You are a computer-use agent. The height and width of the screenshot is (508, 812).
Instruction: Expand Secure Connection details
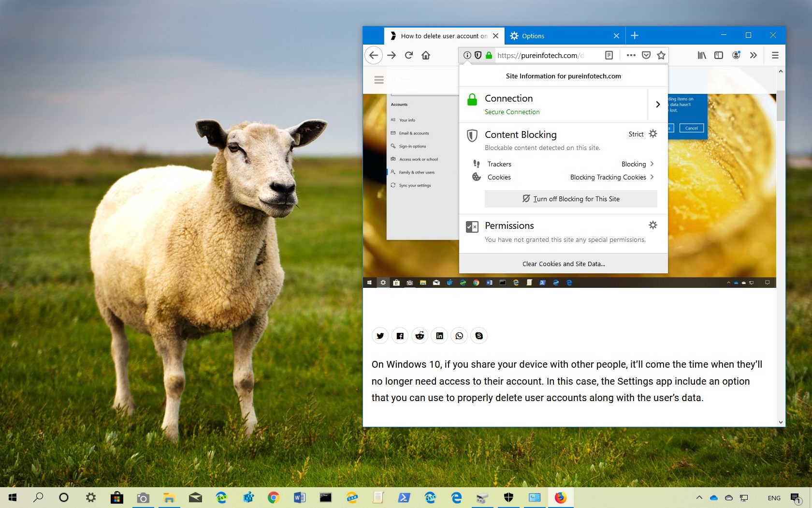(x=658, y=104)
